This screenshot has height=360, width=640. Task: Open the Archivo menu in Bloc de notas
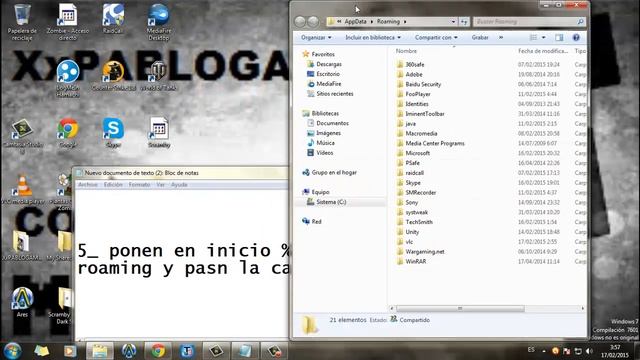pyautogui.click(x=88, y=185)
